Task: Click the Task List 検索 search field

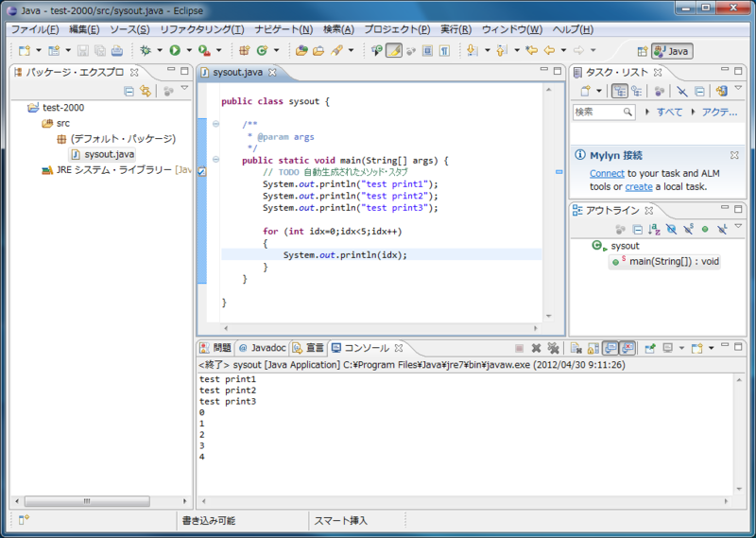Action: 604,112
